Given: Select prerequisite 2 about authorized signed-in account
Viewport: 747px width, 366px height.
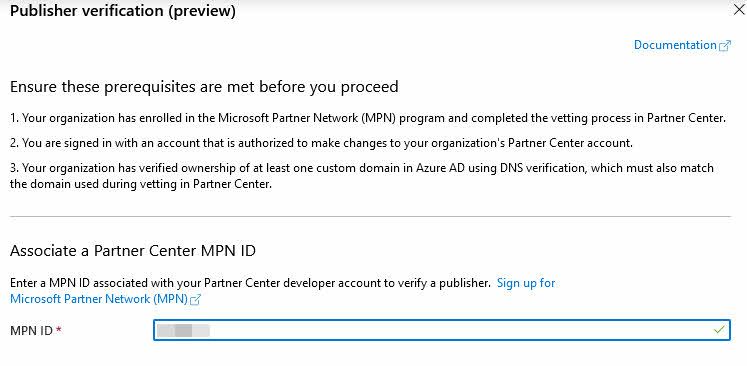Looking at the screenshot, I should [321, 143].
